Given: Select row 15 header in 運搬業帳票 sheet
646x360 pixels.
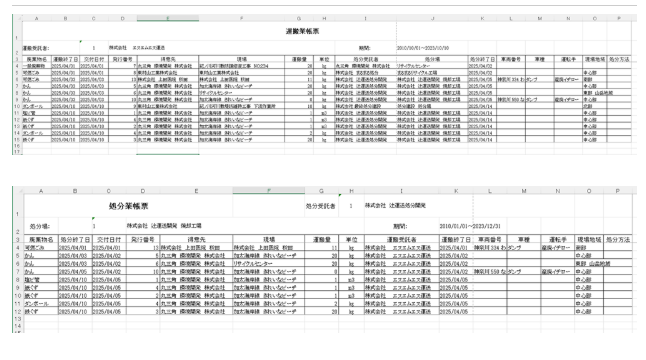Looking at the screenshot, I should (17, 140).
